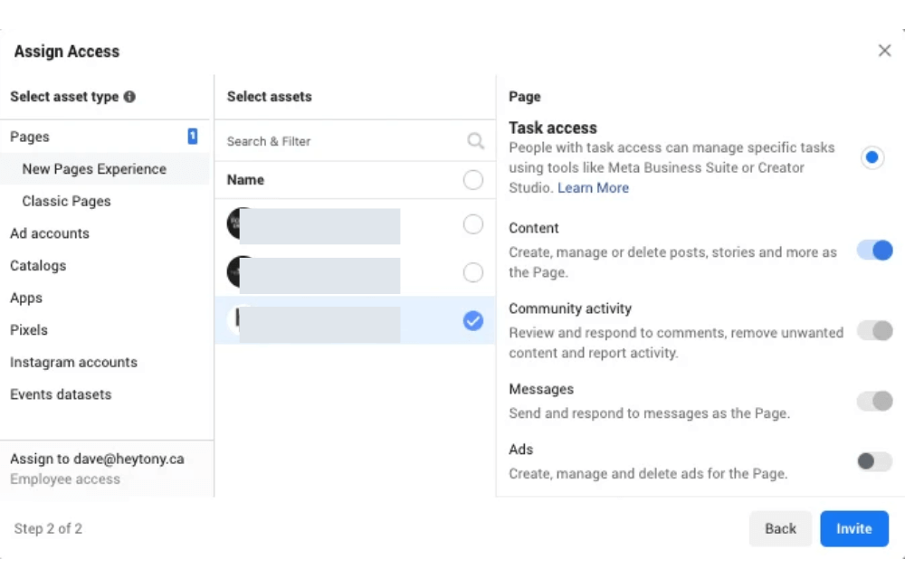Enable the Ads toggle
Viewport: 905px width, 588px height.
click(873, 461)
